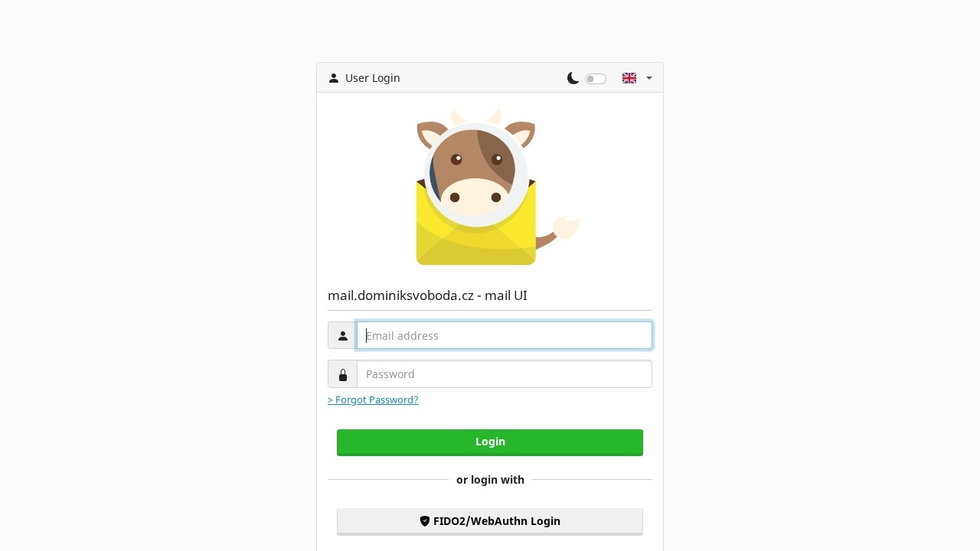The height and width of the screenshot is (551, 980).
Task: Click the cow's tail in the logo
Action: tap(560, 231)
